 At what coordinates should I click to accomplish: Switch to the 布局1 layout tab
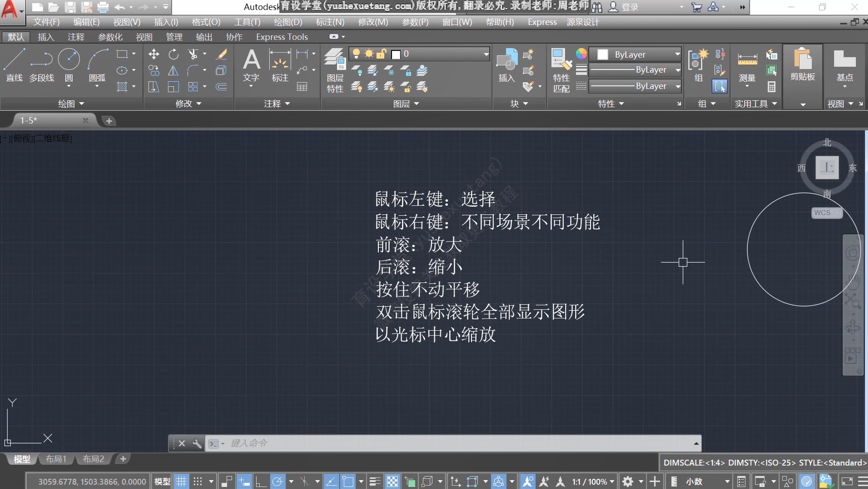click(56, 459)
